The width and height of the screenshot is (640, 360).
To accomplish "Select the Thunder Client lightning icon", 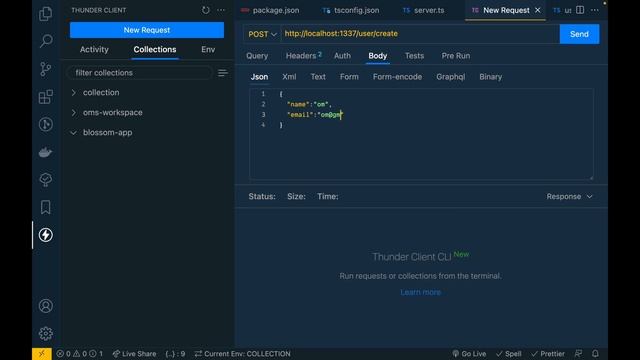I will click(45, 235).
